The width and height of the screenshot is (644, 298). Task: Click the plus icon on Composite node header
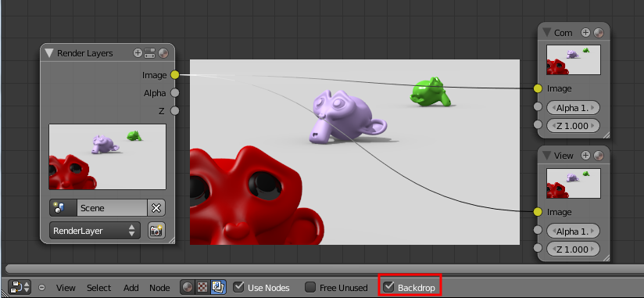[585, 33]
